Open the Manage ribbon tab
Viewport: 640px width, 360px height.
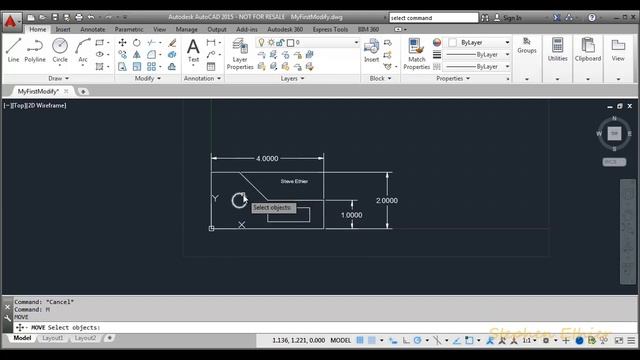187,29
